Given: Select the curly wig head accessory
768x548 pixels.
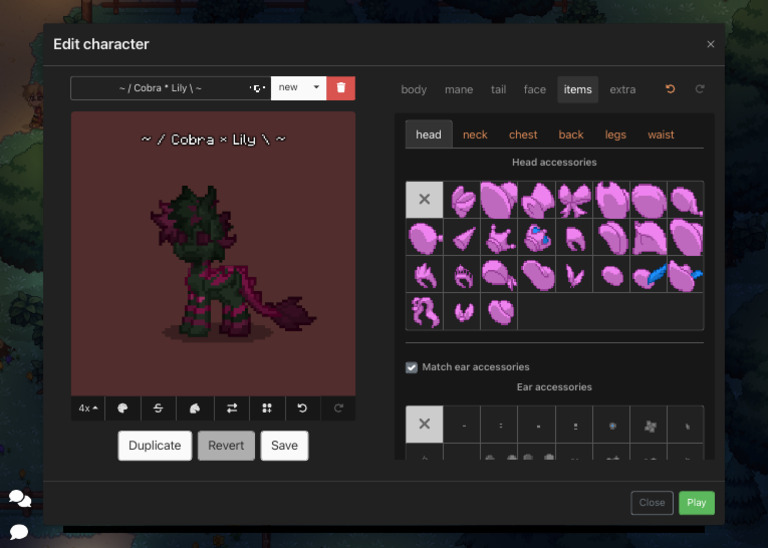Looking at the screenshot, I should click(424, 312).
